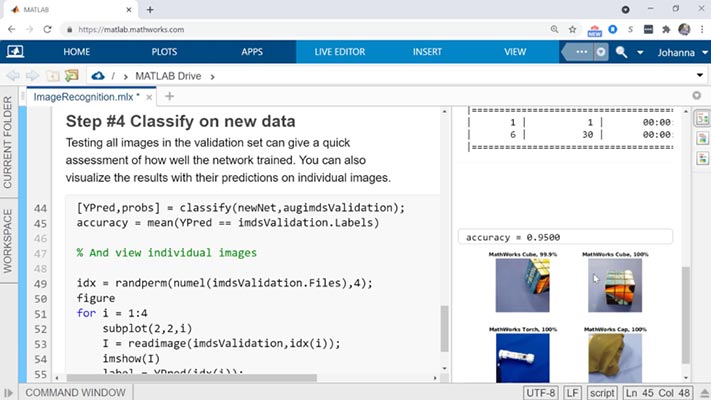Click the Ln 45 Col 48 indicator
Screen dimensions: 711x400
(657, 393)
